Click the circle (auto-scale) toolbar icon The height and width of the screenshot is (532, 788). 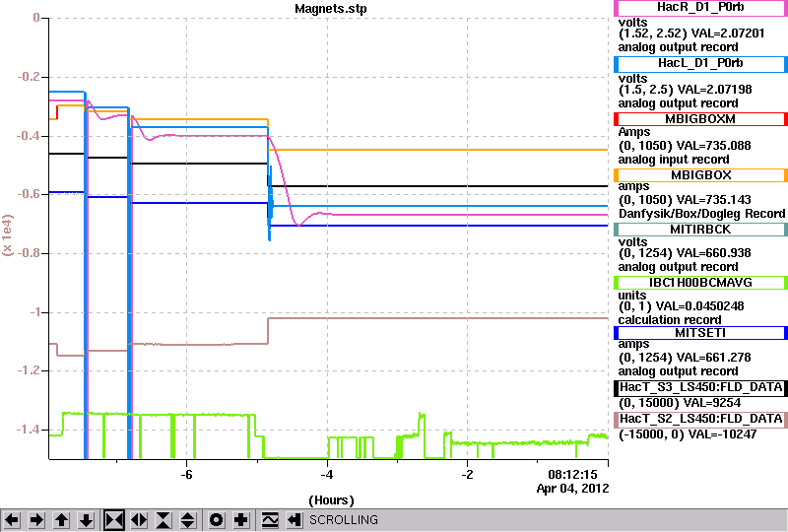pyautogui.click(x=216, y=520)
